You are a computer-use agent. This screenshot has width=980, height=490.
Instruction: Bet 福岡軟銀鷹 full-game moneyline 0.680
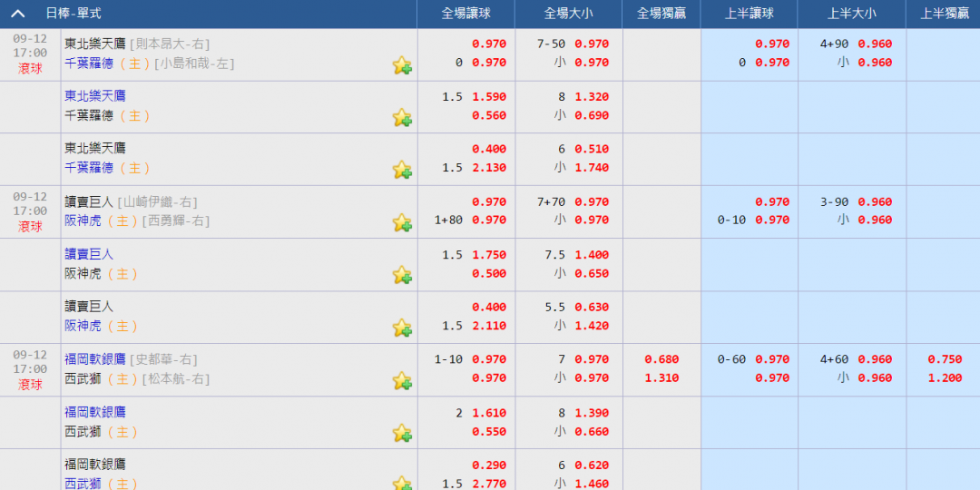point(661,359)
